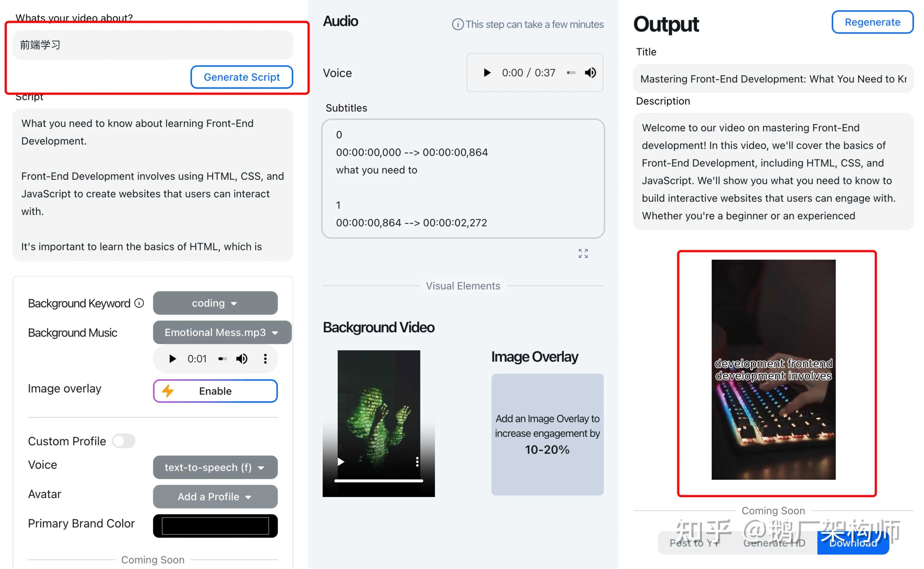Play the Background Video thumbnail
Screen dimensions: 924x569
click(x=341, y=462)
